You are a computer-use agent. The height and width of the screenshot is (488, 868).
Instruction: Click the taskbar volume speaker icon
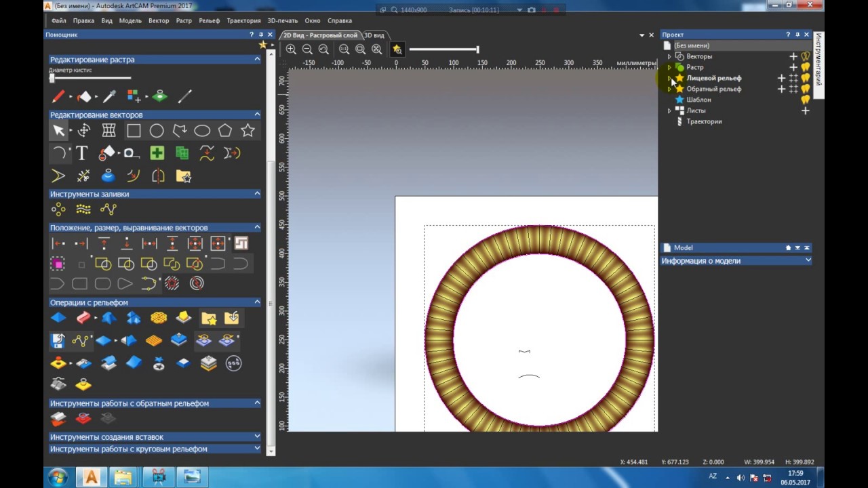coord(741,478)
